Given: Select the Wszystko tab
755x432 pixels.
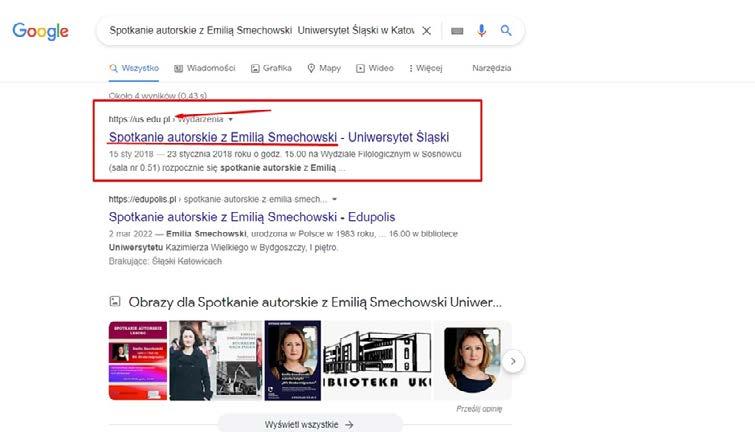Looking at the screenshot, I should click(x=134, y=68).
